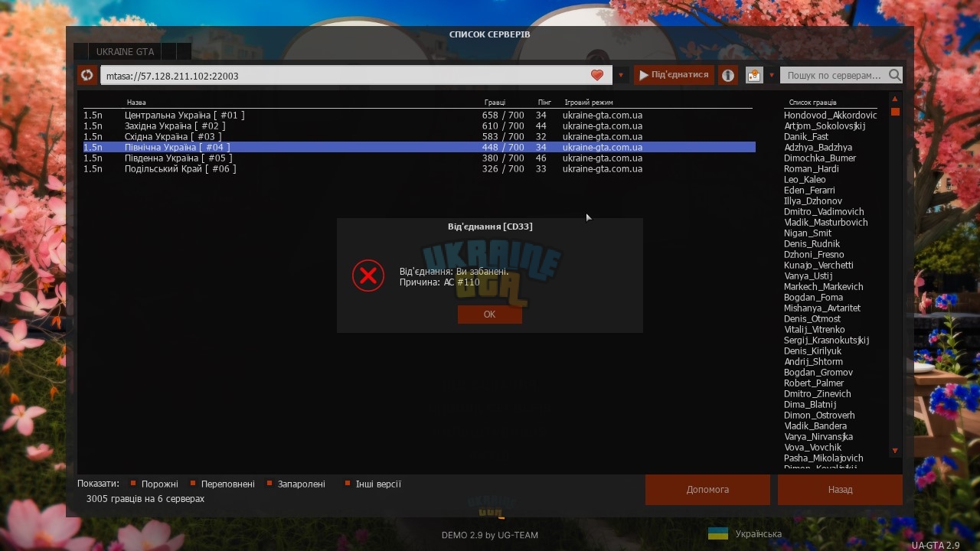Click player Bogdan_Foma in the list

coord(813,298)
